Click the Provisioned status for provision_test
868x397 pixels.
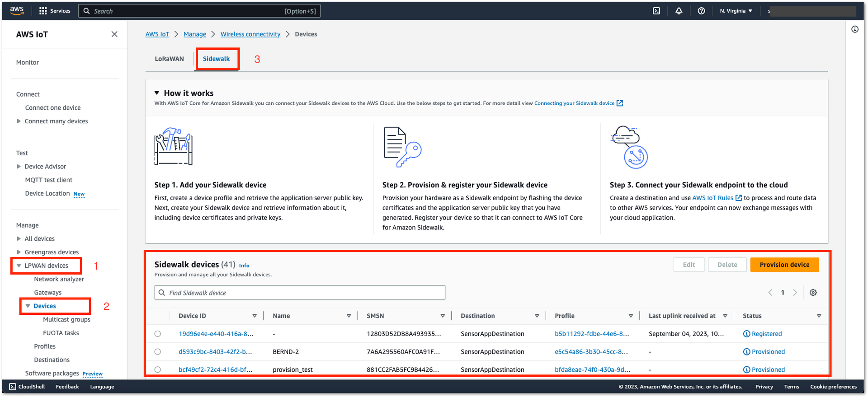coord(764,369)
